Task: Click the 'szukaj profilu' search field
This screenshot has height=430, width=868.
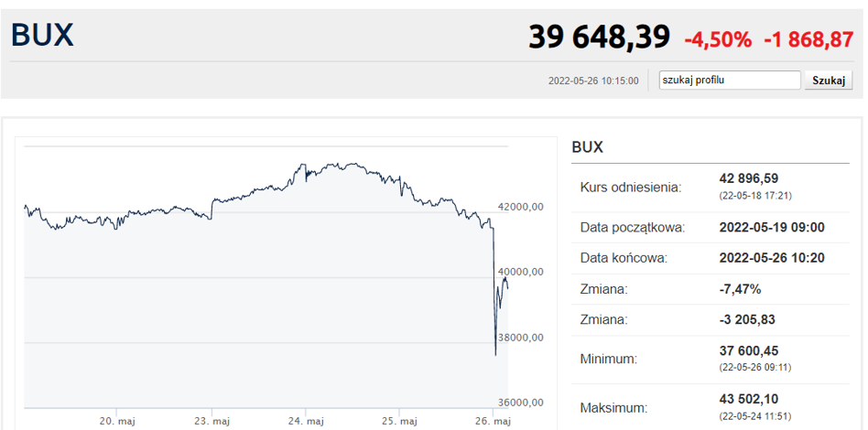Action: pyautogui.click(x=730, y=81)
